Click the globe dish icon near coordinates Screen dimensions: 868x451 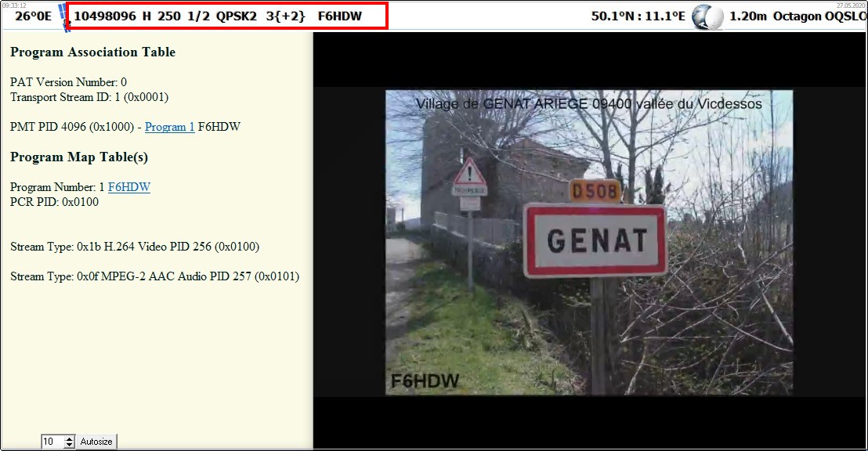707,16
